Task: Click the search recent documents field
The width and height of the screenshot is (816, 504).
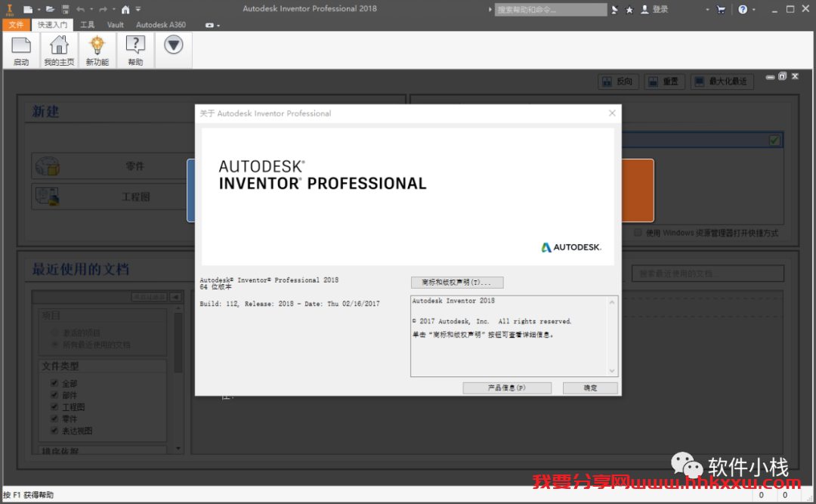Action: click(x=708, y=274)
